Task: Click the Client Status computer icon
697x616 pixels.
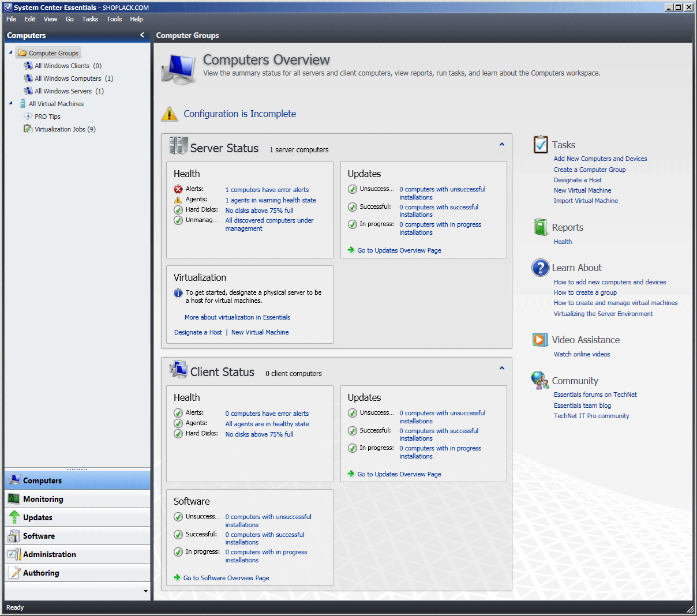Action: tap(178, 369)
